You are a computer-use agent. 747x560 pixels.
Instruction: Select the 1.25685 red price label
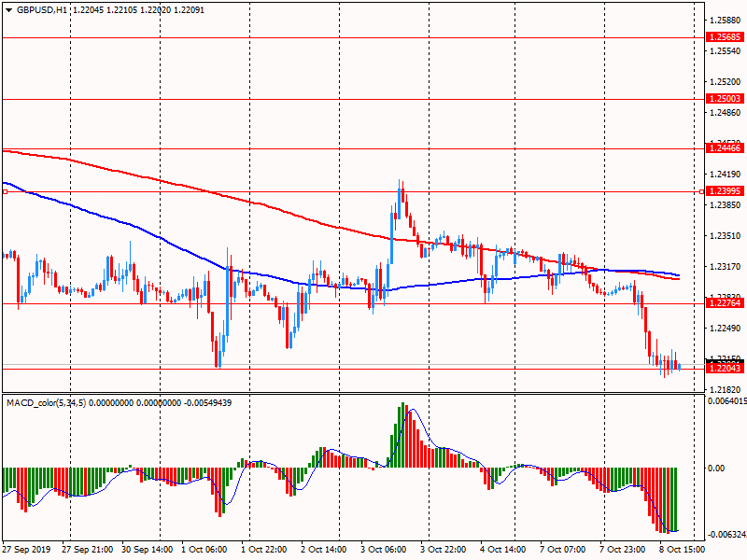[x=725, y=37]
